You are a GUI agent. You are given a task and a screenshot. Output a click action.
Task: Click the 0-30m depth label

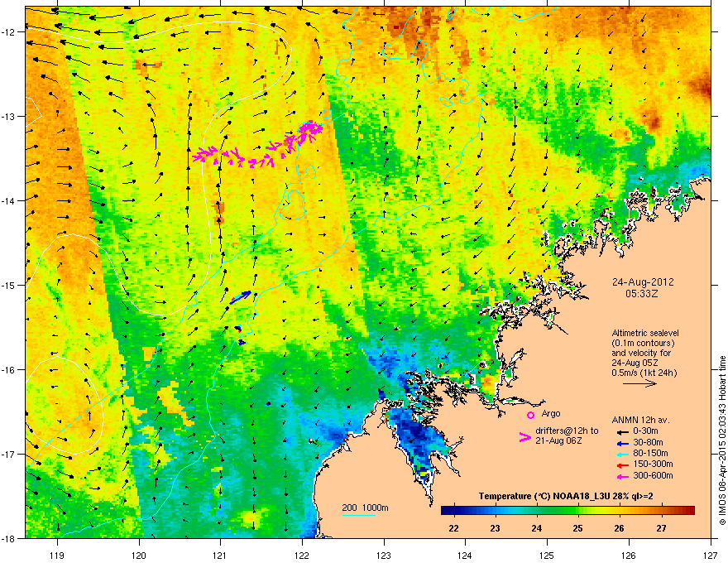tap(645, 431)
